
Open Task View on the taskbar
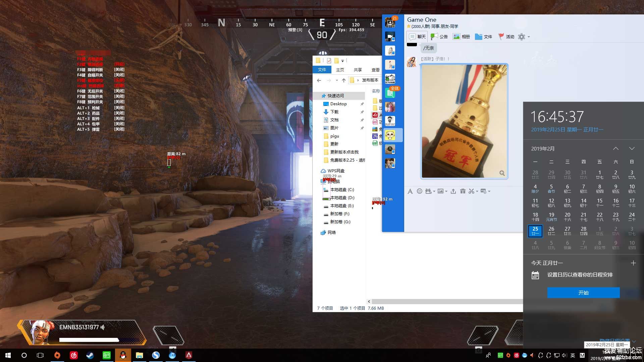coord(40,355)
